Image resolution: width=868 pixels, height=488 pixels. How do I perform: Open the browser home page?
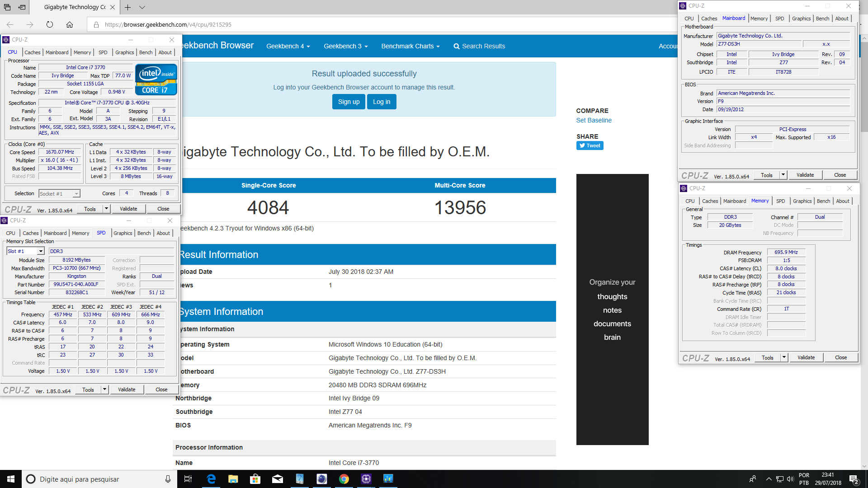[70, 24]
